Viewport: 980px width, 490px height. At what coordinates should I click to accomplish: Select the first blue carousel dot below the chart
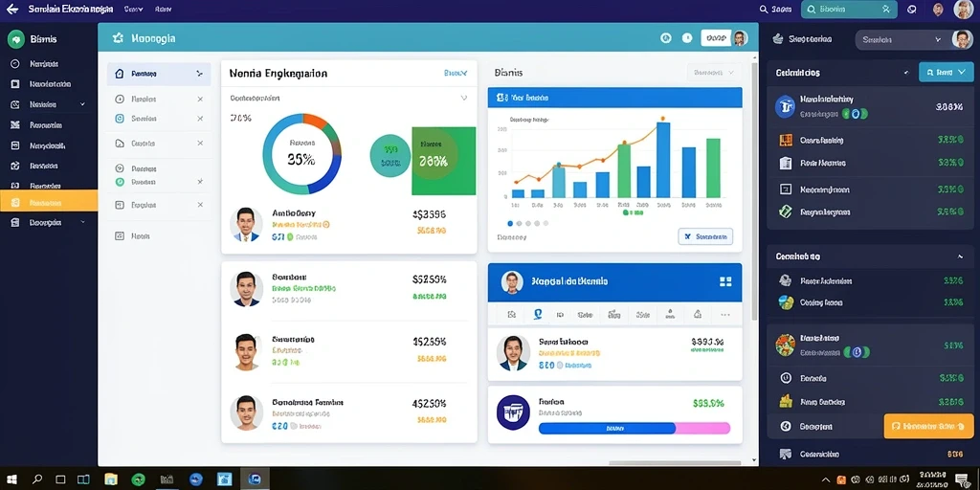510,223
